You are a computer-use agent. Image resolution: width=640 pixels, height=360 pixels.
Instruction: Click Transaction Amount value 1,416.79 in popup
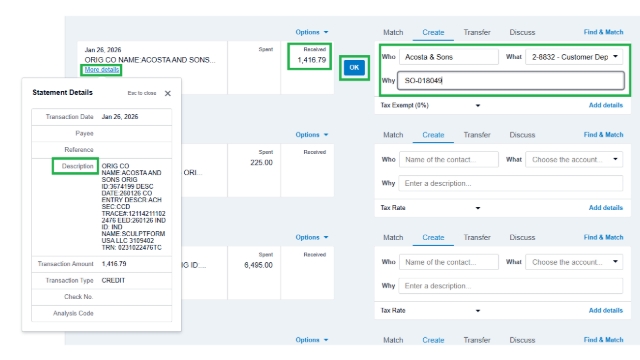[x=114, y=264]
